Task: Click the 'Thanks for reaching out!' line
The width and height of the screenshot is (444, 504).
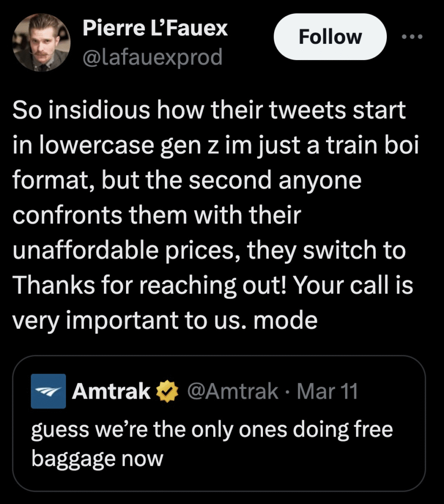Action: coord(212,286)
